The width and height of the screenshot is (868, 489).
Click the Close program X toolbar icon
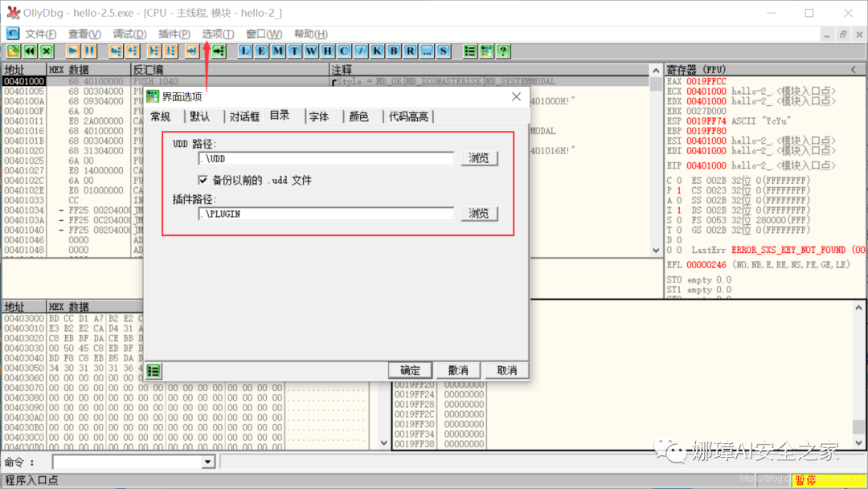tap(47, 51)
